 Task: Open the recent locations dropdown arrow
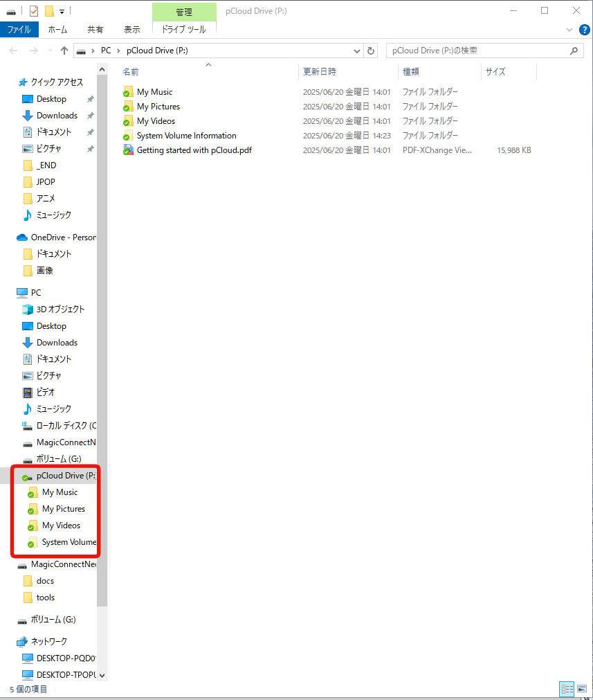[50, 51]
